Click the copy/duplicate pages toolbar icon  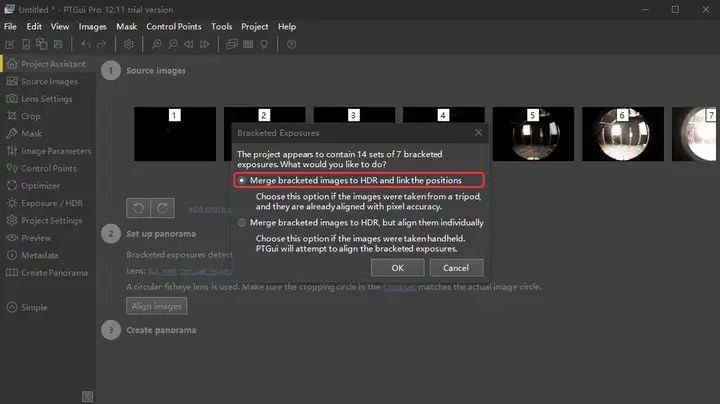coord(42,44)
